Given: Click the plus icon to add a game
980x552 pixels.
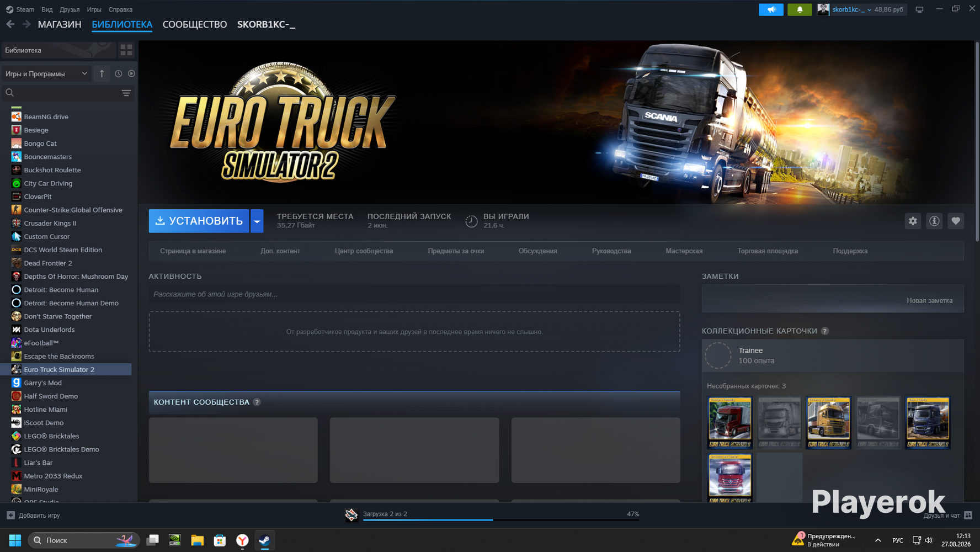Looking at the screenshot, I should click(x=10, y=515).
